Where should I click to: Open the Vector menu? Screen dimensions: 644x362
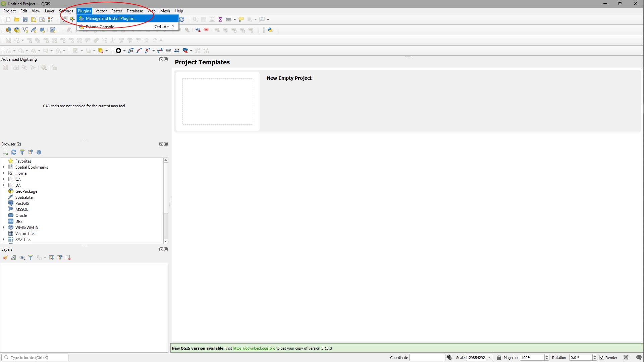pos(101,11)
